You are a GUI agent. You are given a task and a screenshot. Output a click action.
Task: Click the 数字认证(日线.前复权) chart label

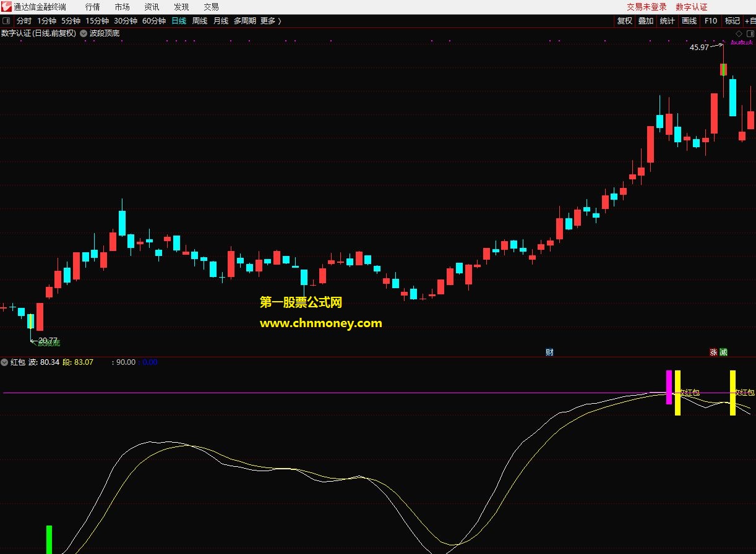point(39,33)
